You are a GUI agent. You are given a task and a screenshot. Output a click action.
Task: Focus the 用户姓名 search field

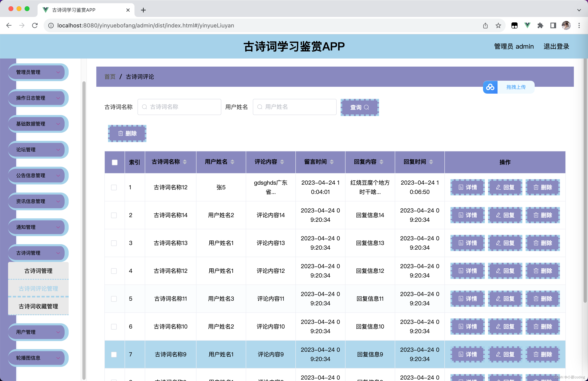tap(294, 107)
